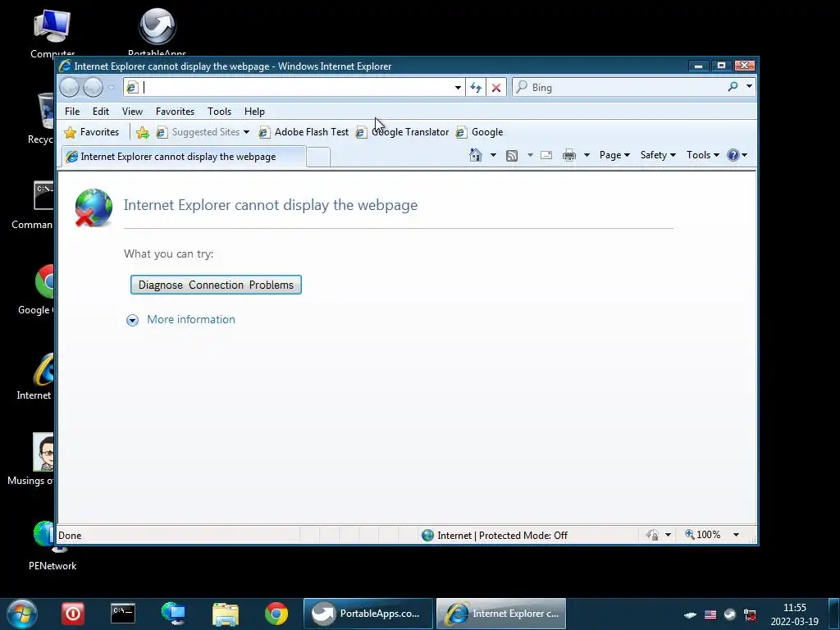Open the Tools menu in menu bar
Image resolution: width=840 pixels, height=630 pixels.
(219, 112)
